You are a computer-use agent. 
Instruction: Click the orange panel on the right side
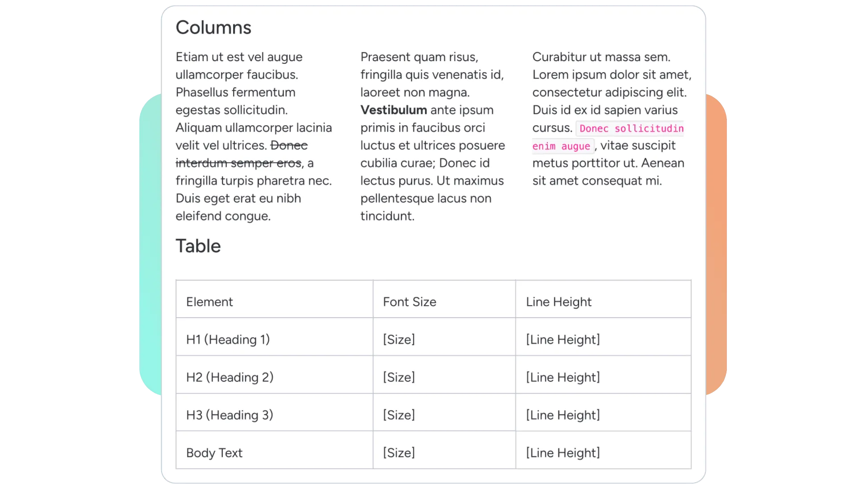point(717,244)
